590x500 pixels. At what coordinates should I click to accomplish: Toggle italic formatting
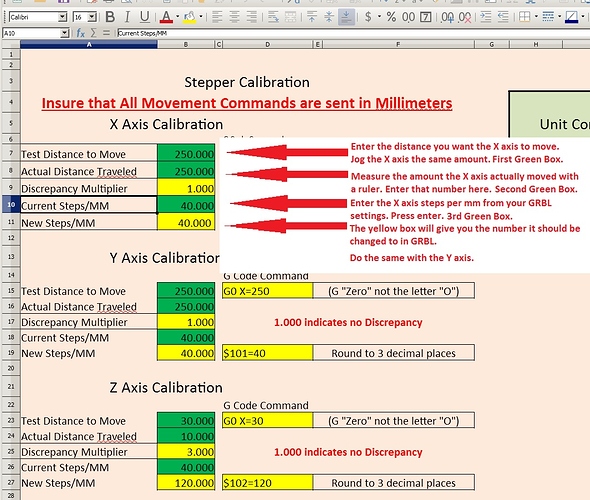click(x=127, y=17)
